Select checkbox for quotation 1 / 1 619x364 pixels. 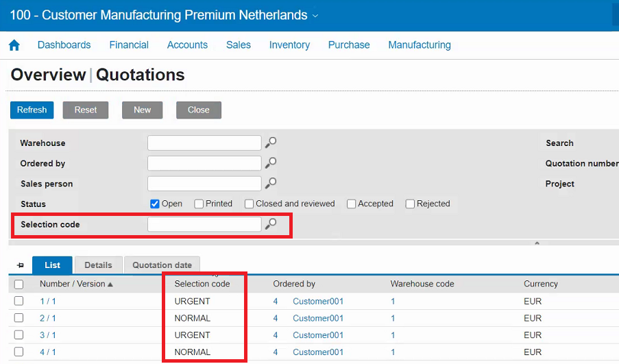click(19, 301)
